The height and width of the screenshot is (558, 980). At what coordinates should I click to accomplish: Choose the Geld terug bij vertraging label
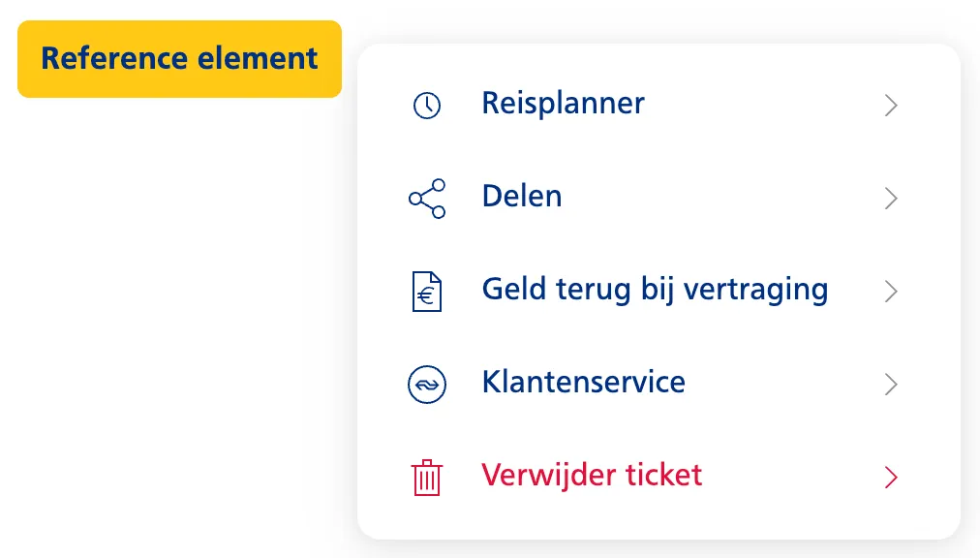point(655,290)
